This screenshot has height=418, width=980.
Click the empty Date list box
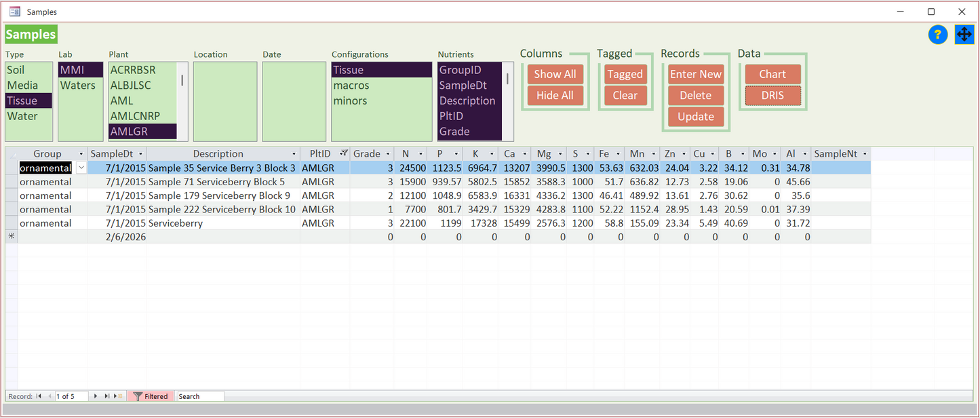[294, 101]
